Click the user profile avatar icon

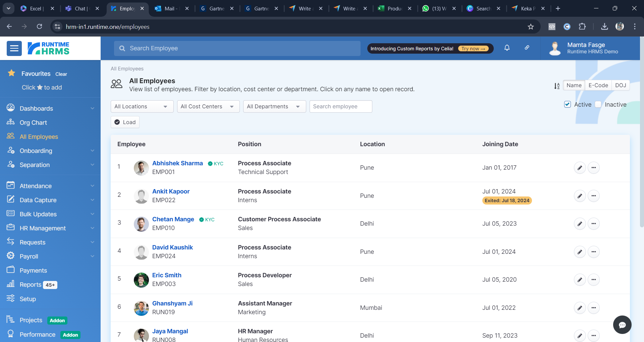click(555, 48)
